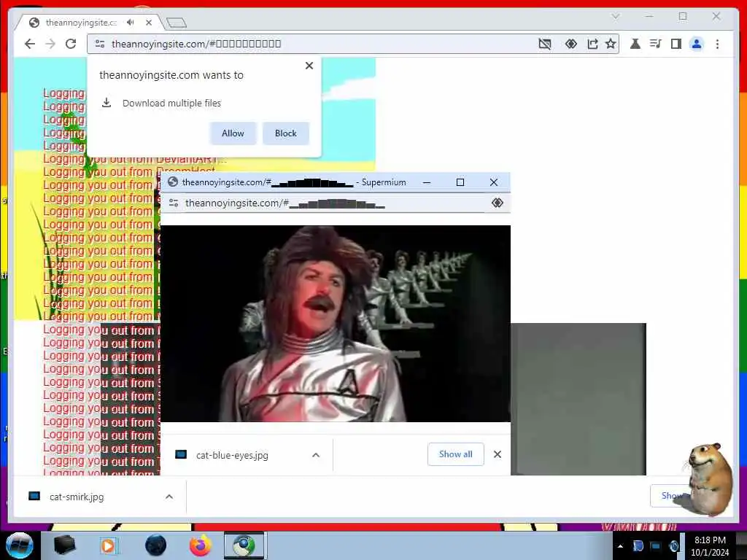Image resolution: width=747 pixels, height=560 pixels.
Task: Open Windows Start menu
Action: pyautogui.click(x=20, y=545)
